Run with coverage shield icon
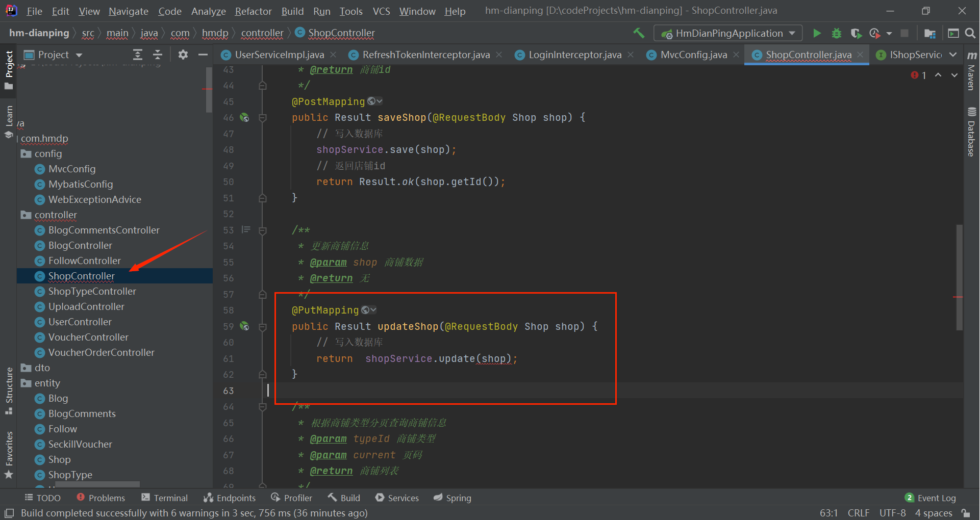The width and height of the screenshot is (980, 520). click(x=856, y=33)
